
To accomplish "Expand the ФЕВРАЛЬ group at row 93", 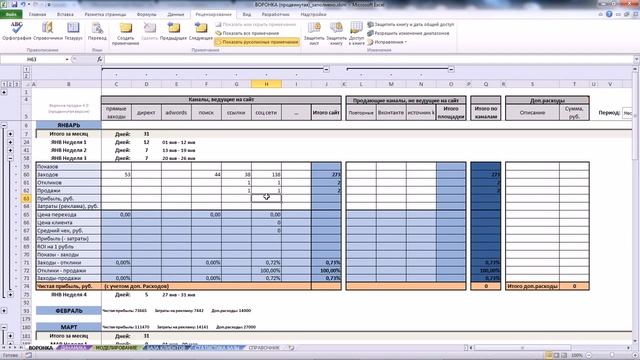I will pos(4,311).
